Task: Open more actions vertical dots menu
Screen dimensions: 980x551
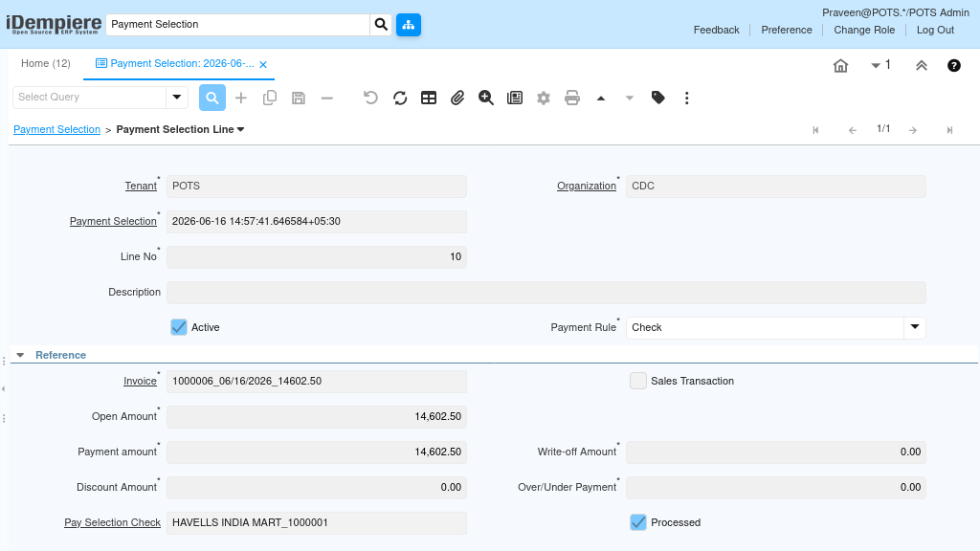Action: coord(687,99)
